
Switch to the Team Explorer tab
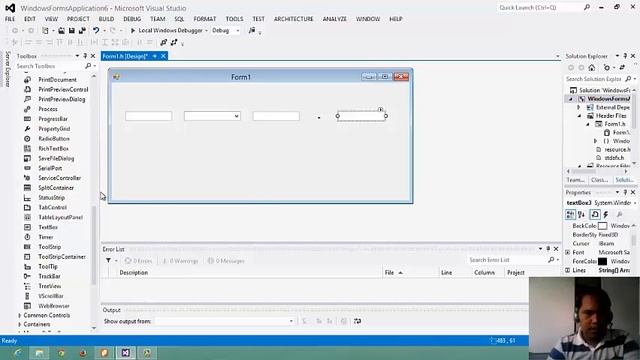[x=576, y=180]
